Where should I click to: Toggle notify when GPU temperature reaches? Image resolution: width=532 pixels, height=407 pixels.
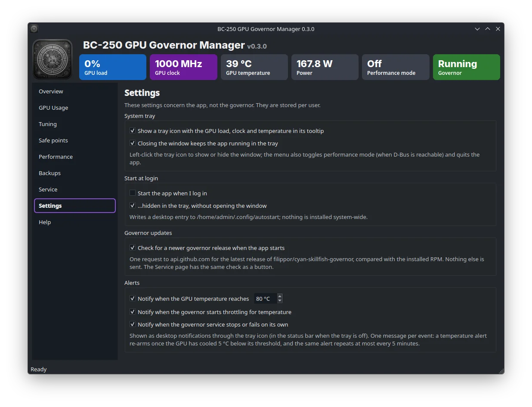click(133, 299)
